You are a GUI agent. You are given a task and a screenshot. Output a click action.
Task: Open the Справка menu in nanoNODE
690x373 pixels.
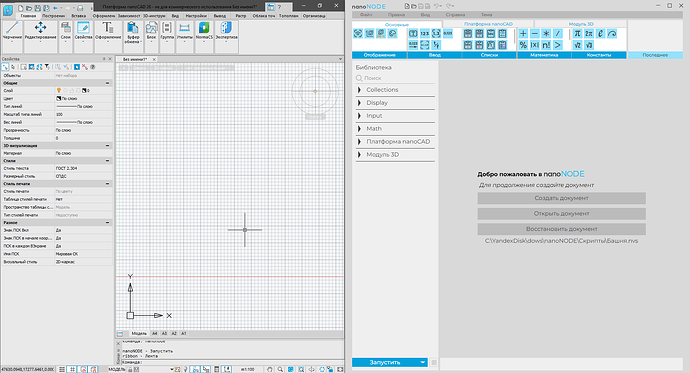point(455,15)
